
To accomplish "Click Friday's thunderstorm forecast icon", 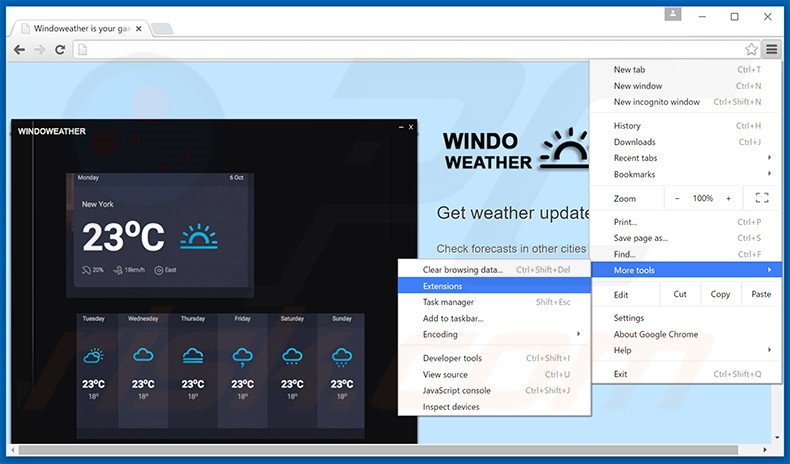I will tap(242, 357).
